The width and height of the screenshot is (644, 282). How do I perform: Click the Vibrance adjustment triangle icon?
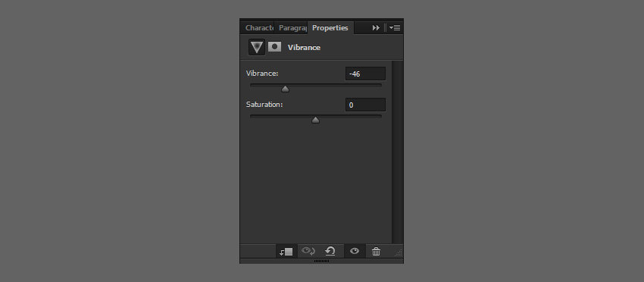pos(257,47)
